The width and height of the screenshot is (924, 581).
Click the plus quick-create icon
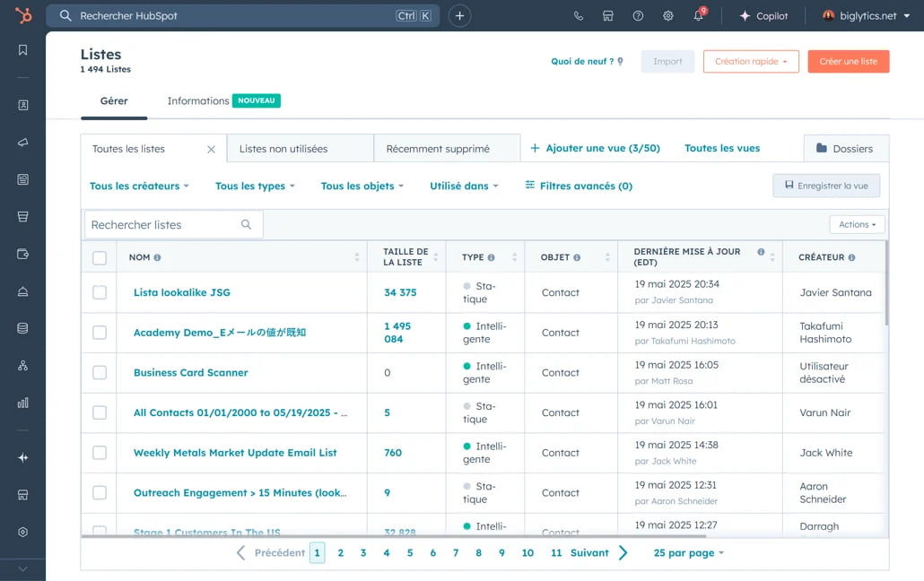click(x=459, y=16)
